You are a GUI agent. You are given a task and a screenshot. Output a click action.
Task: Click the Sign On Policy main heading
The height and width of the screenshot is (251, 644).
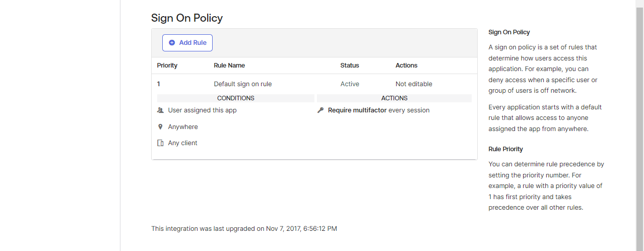(x=187, y=18)
